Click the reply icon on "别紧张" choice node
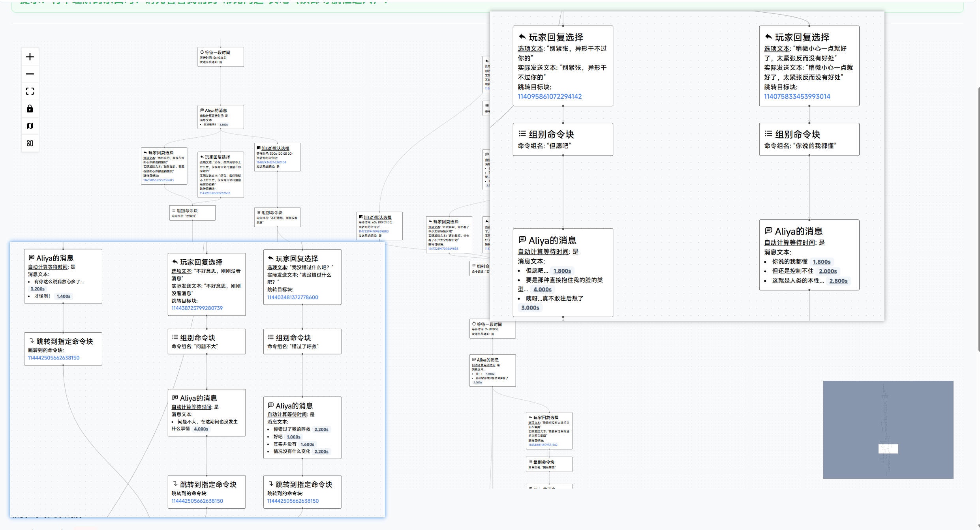The image size is (980, 530). pos(522,37)
